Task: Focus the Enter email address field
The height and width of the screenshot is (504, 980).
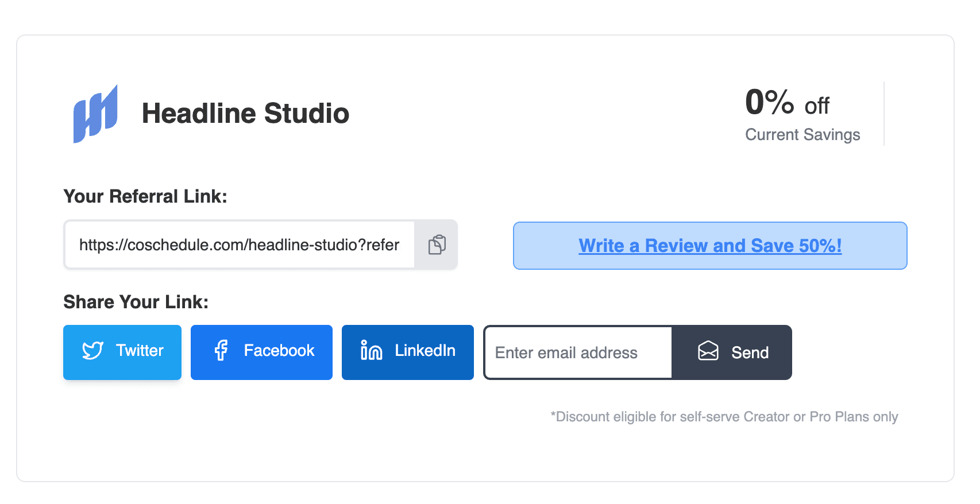Action: click(578, 352)
